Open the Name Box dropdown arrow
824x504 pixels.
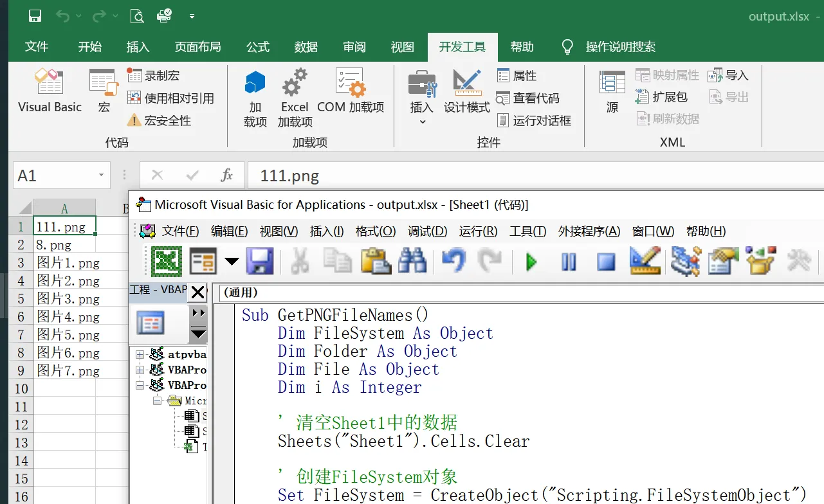[x=101, y=175]
